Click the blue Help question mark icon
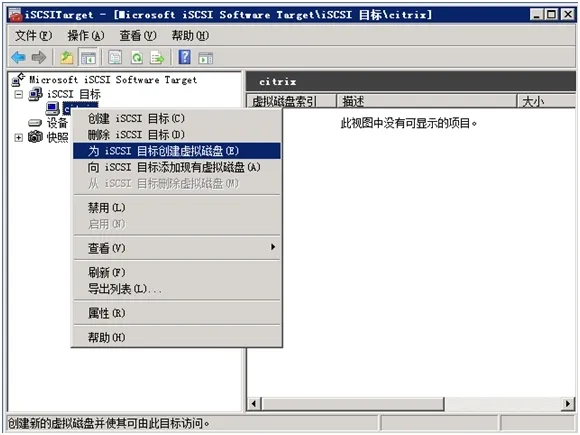 pos(185,57)
